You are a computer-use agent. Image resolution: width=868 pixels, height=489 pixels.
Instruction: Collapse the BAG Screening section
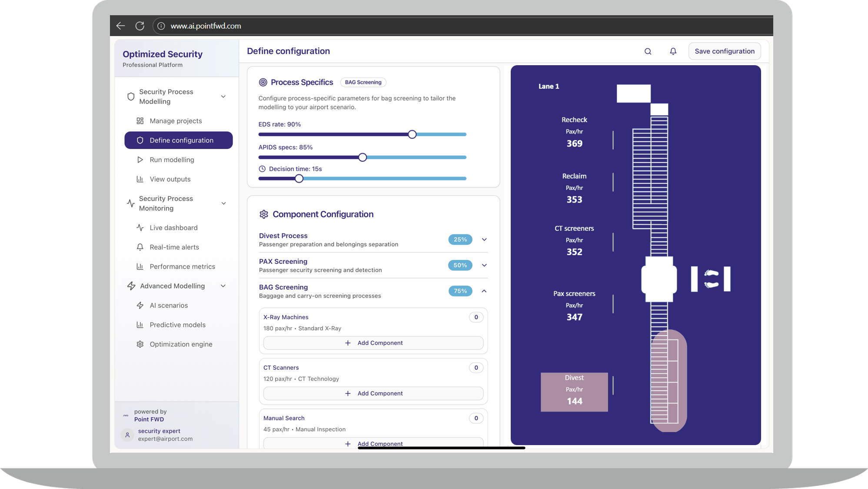484,291
